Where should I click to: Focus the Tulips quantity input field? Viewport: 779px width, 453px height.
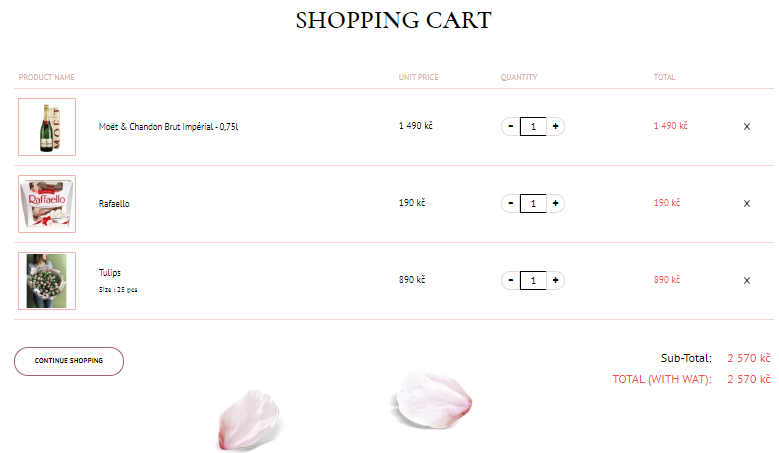coord(533,281)
